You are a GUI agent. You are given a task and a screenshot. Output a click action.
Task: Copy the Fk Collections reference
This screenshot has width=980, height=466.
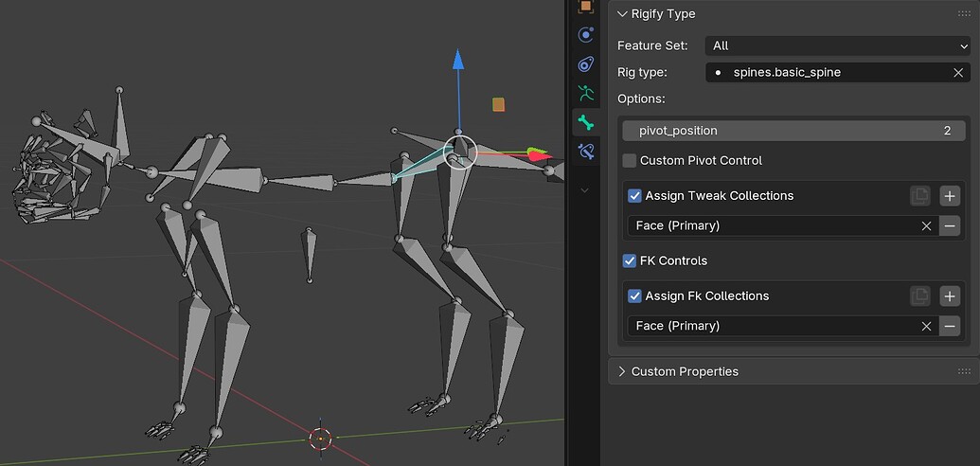click(x=920, y=296)
